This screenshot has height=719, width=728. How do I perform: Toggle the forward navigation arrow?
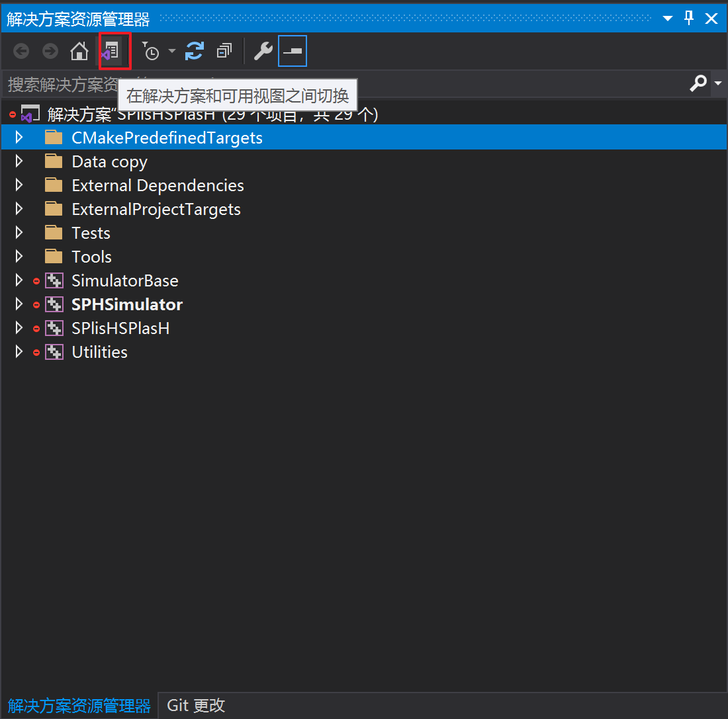[x=50, y=51]
